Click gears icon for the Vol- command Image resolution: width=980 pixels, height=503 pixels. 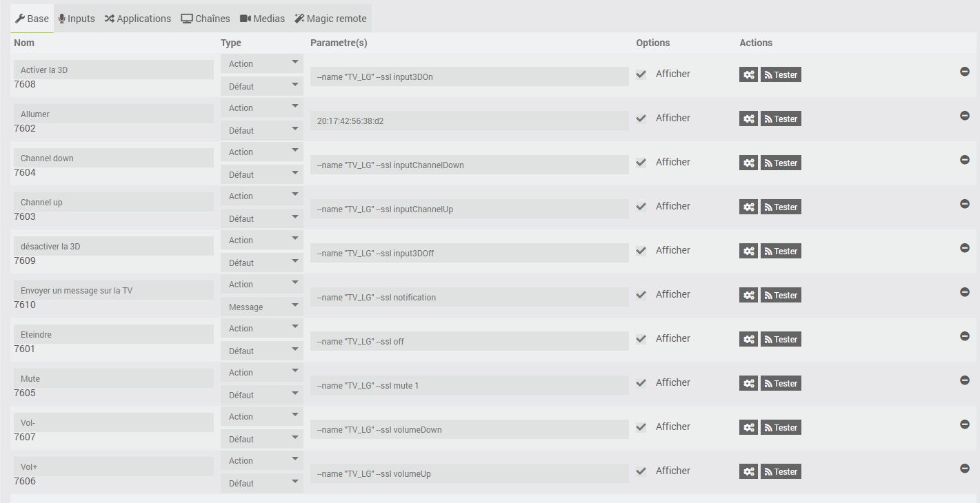[x=748, y=428]
